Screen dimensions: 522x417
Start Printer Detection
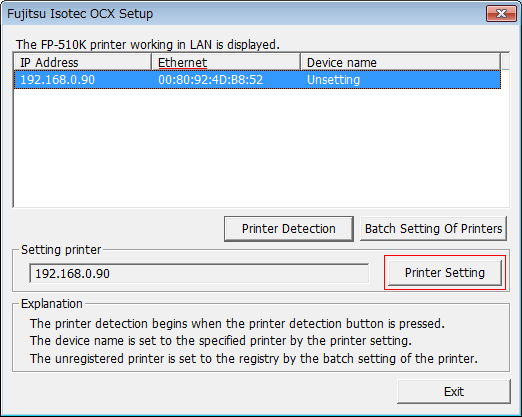[289, 229]
